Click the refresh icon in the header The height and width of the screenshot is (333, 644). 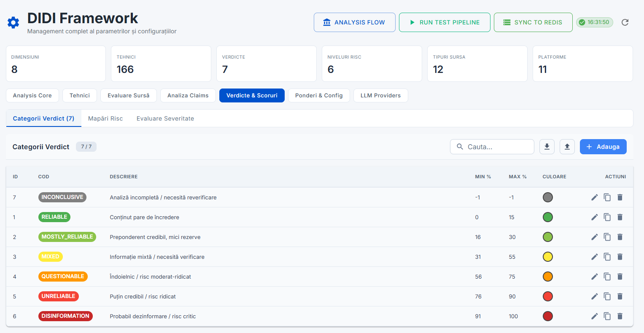(x=625, y=22)
